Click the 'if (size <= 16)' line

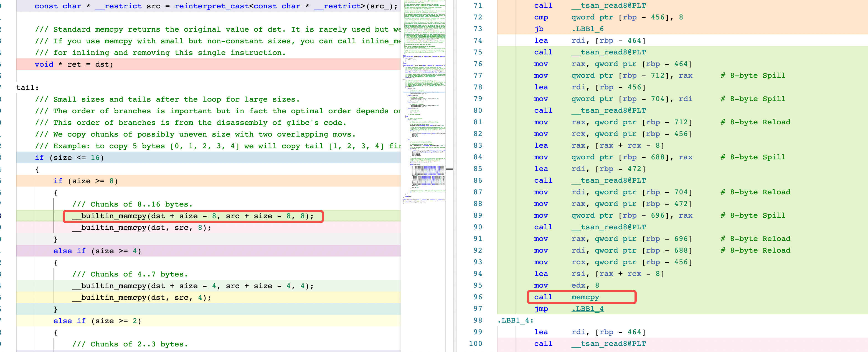[69, 158]
